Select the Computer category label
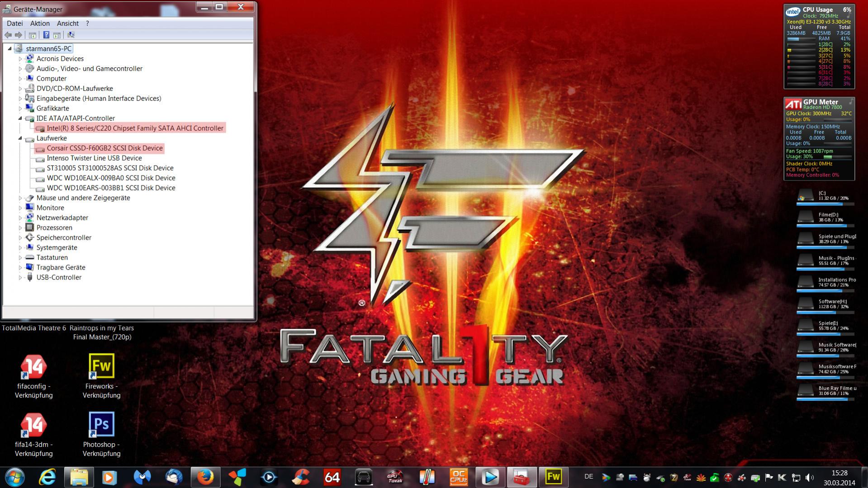The image size is (868, 488). pyautogui.click(x=51, y=79)
